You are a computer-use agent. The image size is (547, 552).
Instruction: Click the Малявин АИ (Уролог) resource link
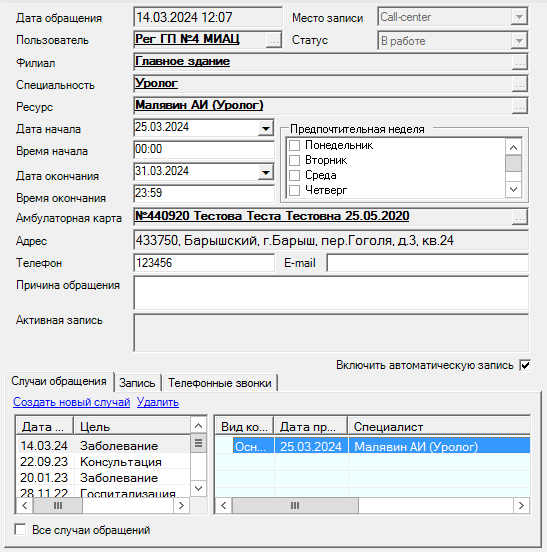click(199, 105)
